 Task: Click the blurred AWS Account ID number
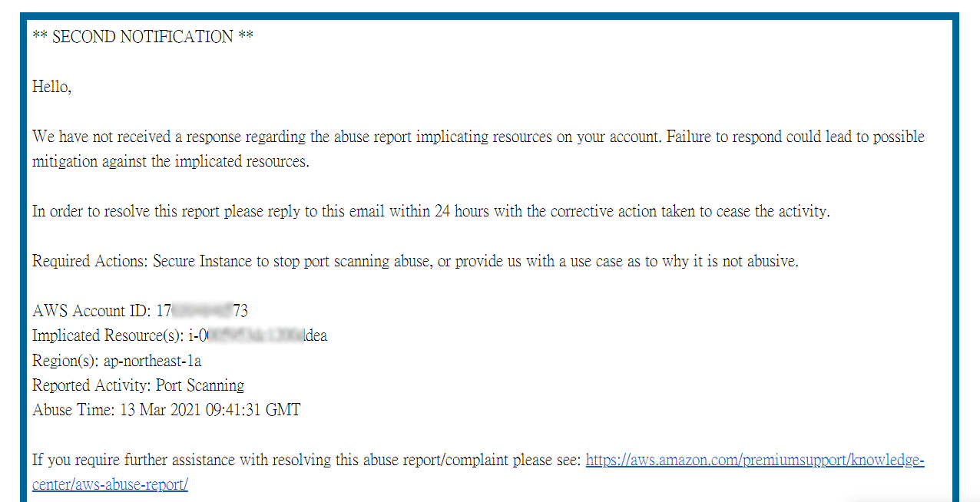[x=202, y=311]
